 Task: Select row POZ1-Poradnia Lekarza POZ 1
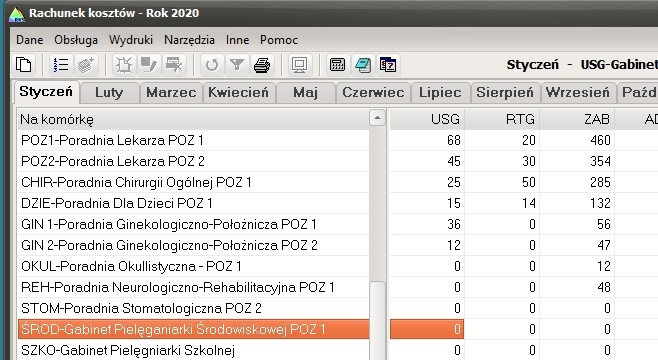coord(193,140)
